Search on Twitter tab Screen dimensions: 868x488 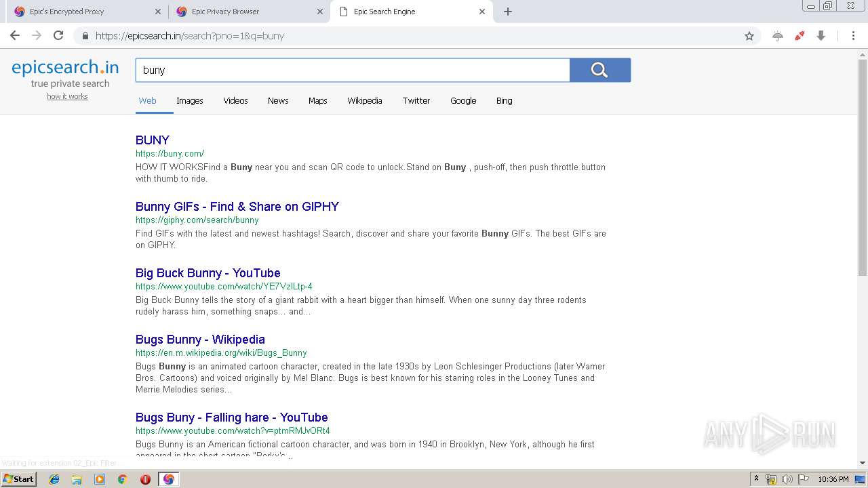tap(416, 100)
